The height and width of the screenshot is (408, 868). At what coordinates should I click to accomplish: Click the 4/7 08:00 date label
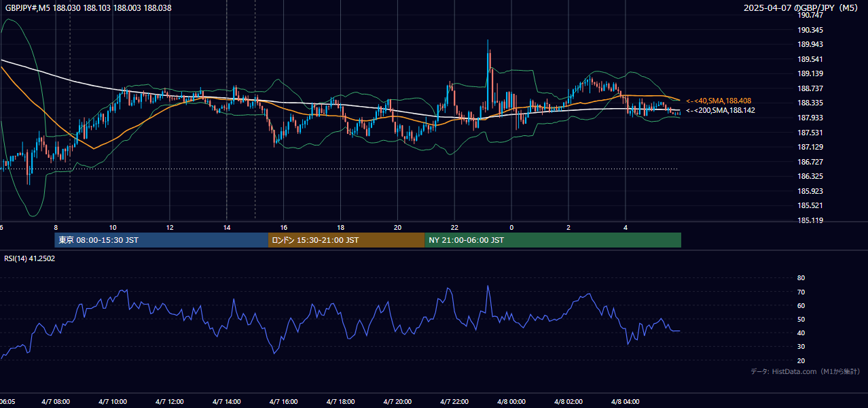click(x=56, y=402)
